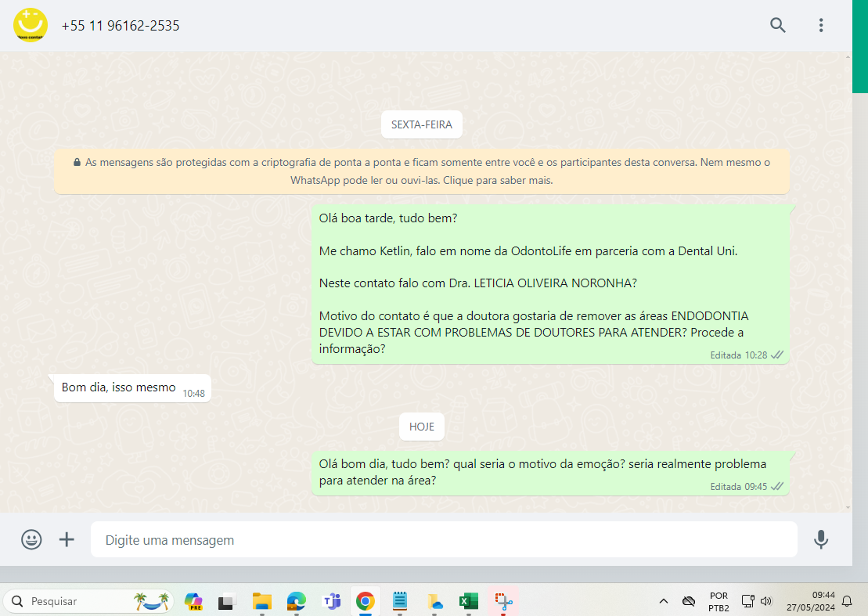The width and height of the screenshot is (868, 616).
Task: Open Snipping Tool from the taskbar
Action: (503, 601)
